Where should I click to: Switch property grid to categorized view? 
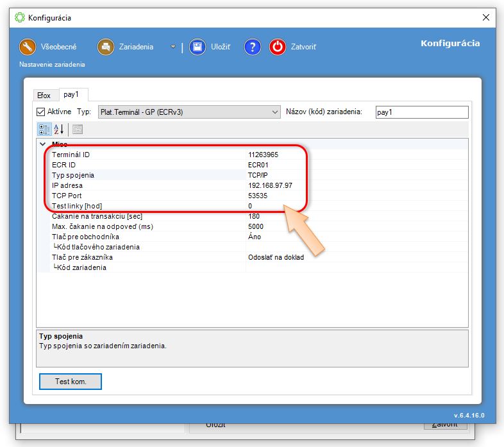pyautogui.click(x=44, y=130)
